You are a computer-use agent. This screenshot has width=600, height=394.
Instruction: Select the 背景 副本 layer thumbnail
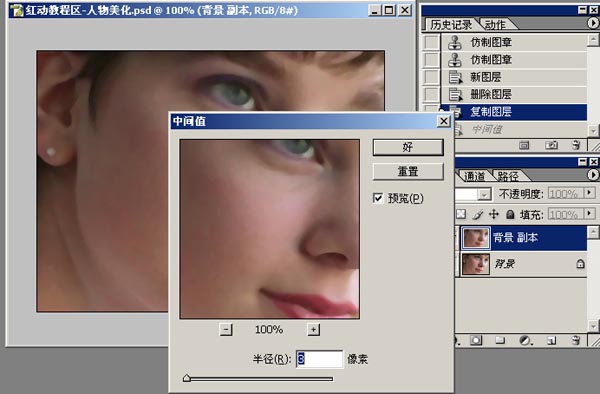tap(476, 238)
